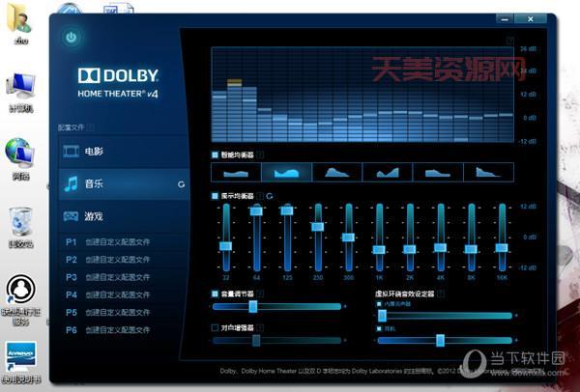The height and width of the screenshot is (392, 580).
Task: Click the 4K equalizer slider handle
Action: (x=441, y=247)
